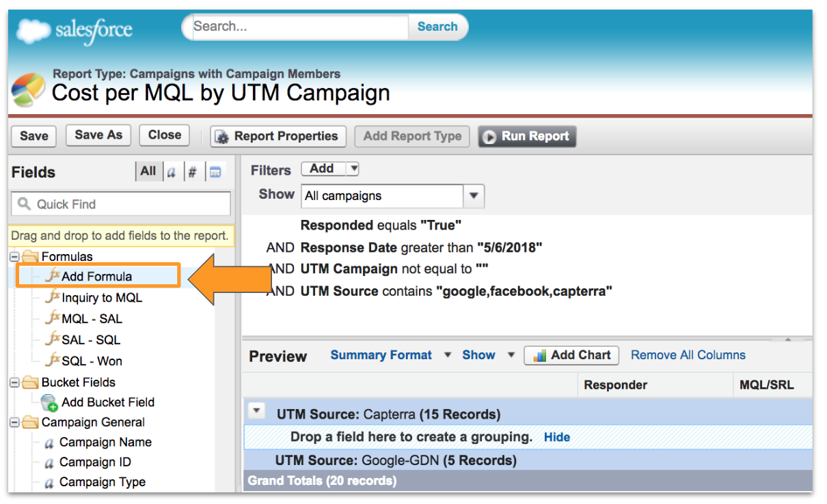
Task: Open the Preview Show dropdown arrow
Action: click(511, 355)
